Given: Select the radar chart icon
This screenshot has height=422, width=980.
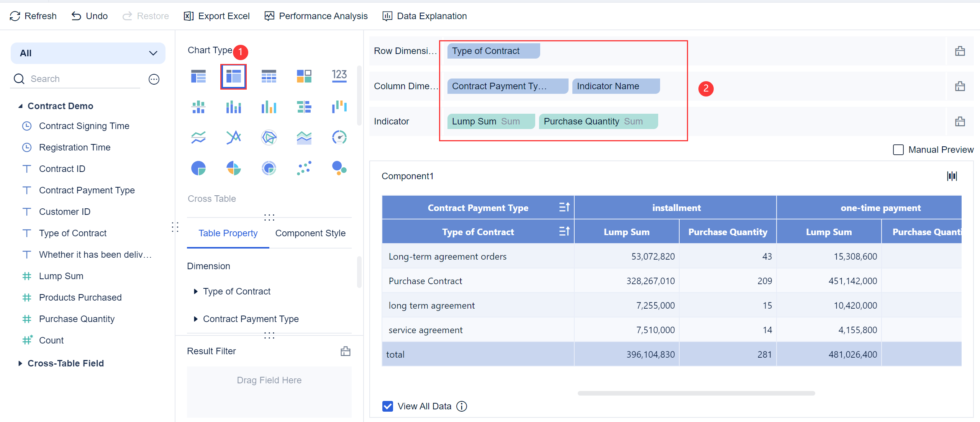Looking at the screenshot, I should 269,137.
